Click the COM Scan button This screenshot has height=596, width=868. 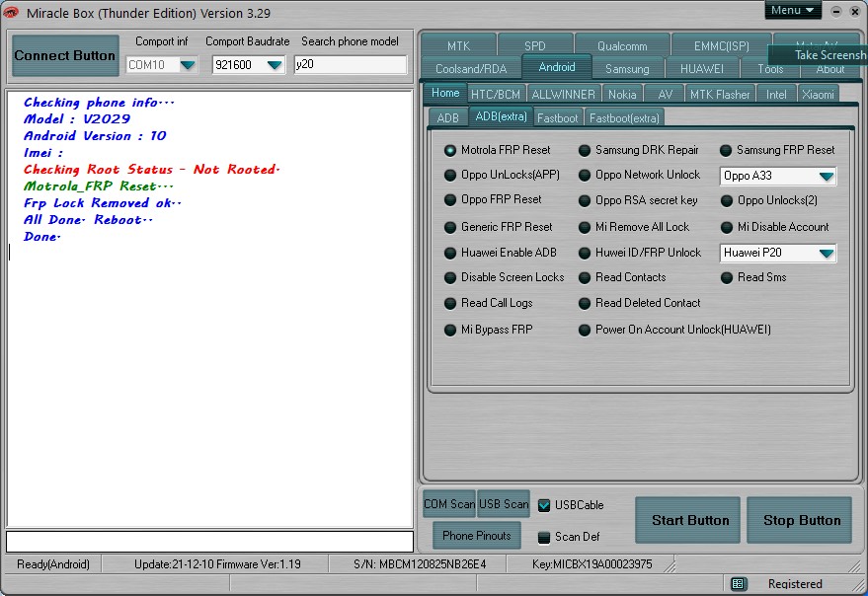tap(449, 504)
